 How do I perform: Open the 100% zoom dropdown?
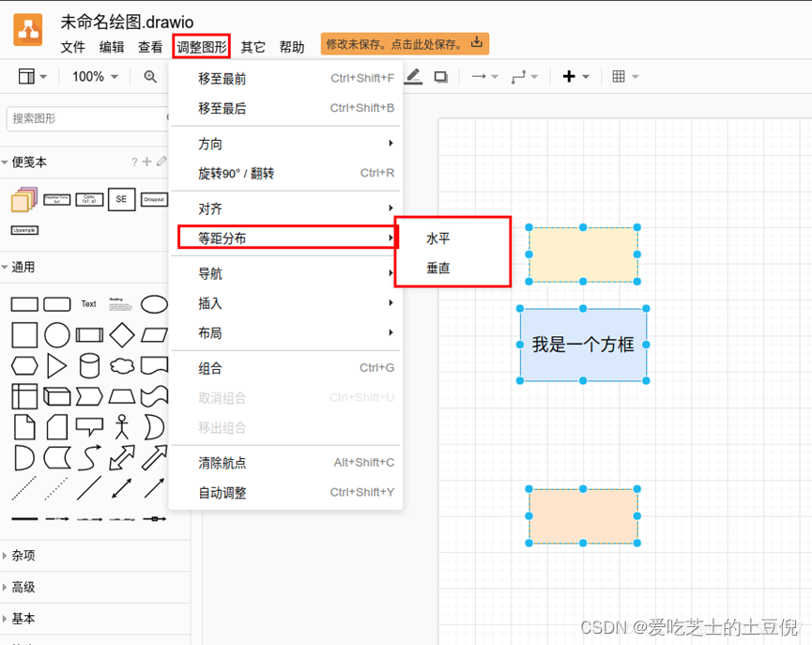[96, 77]
